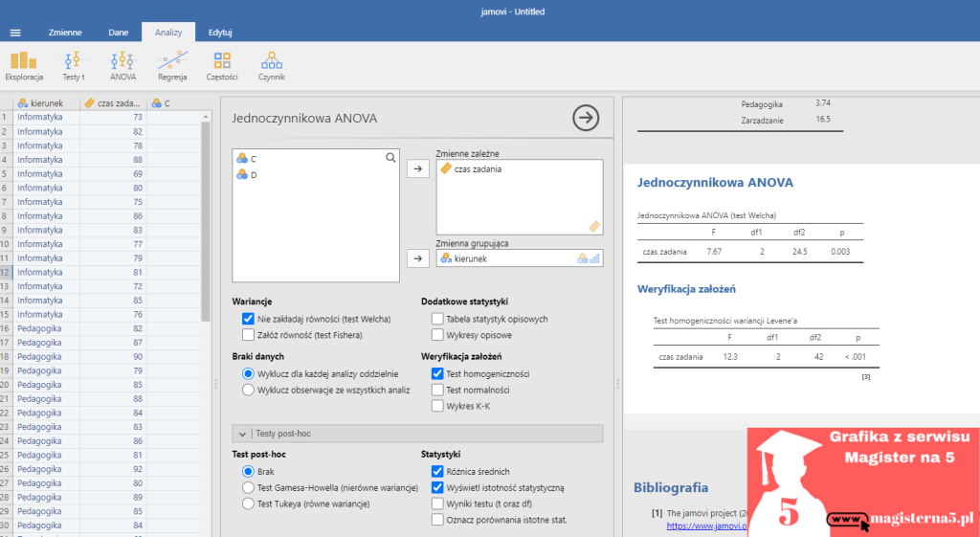
Task: Open the Czynnik analyses icon
Action: 272,64
